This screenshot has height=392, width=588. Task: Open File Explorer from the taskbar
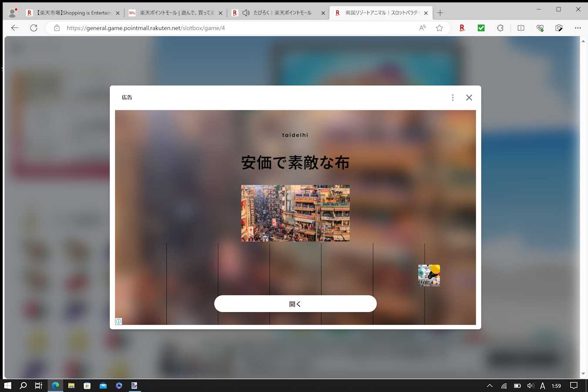(x=71, y=385)
